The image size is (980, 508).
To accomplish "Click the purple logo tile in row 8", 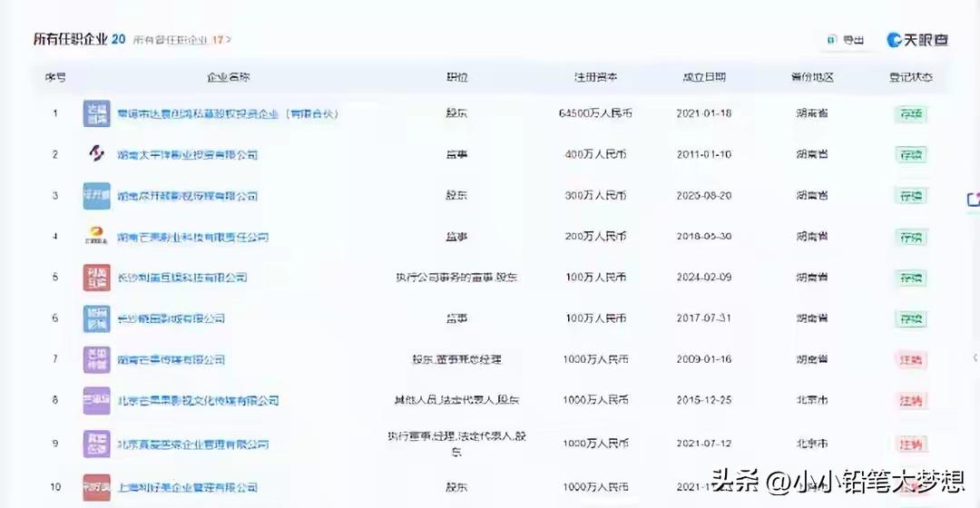I will (97, 401).
